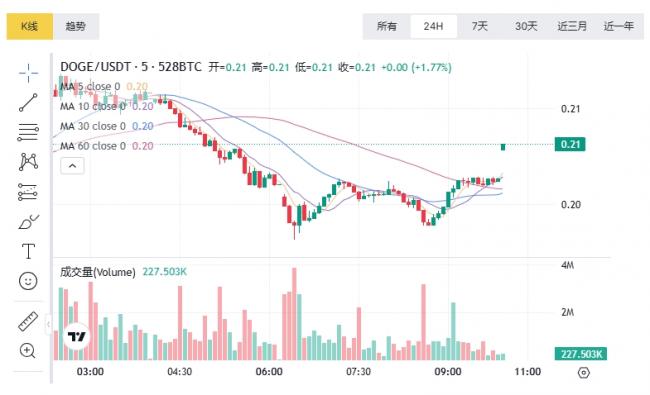
Task: Click the MA 30 close indicator label
Action: 93,126
